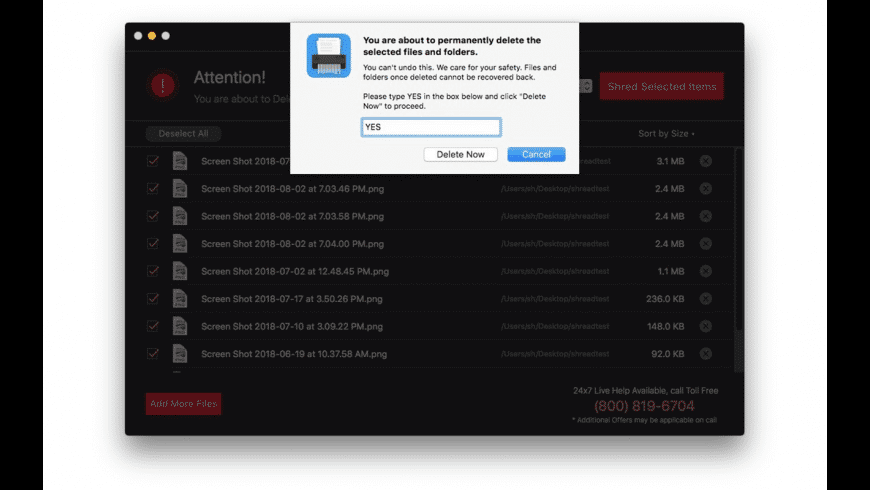This screenshot has height=490, width=870.
Task: Click the 3.1 MB size value
Action: (x=670, y=161)
